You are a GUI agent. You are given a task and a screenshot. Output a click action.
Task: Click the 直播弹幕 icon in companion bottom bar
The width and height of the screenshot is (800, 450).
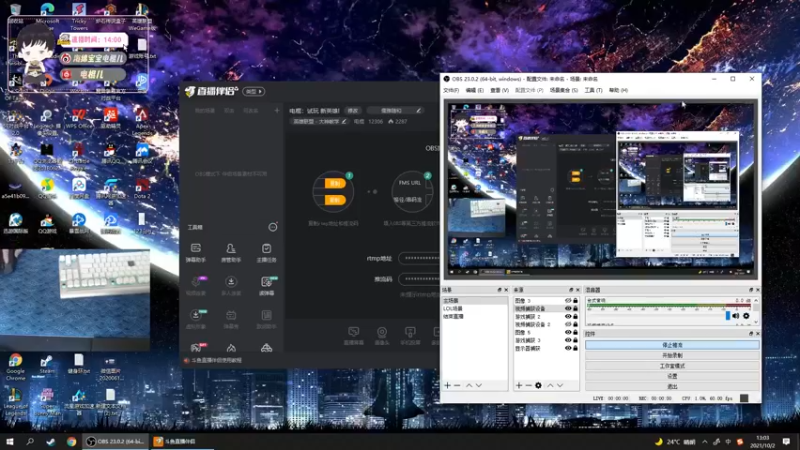pos(354,336)
